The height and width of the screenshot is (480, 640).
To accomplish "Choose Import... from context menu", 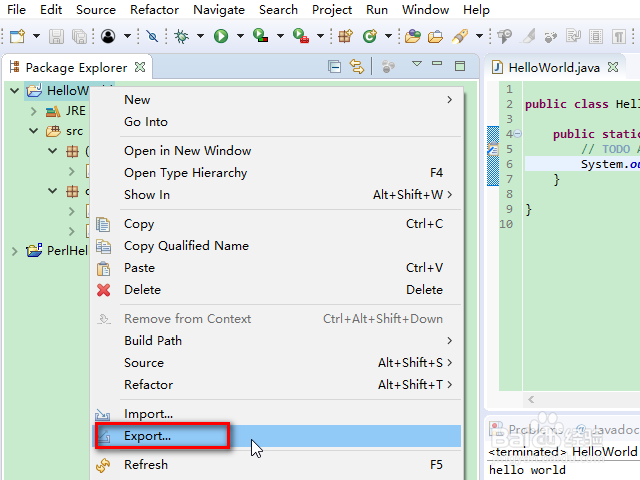I will pos(278,414).
